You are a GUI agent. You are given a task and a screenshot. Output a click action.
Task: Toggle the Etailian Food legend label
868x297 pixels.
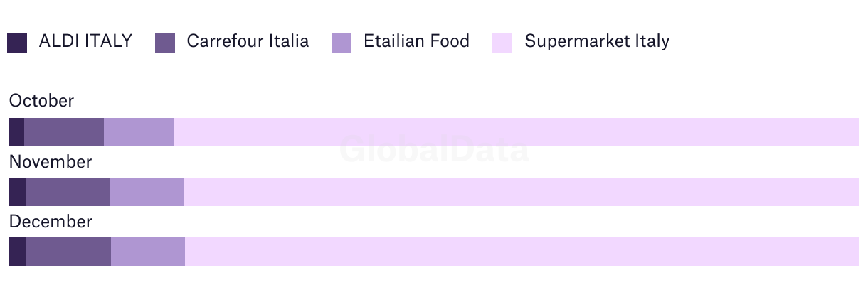pos(416,41)
